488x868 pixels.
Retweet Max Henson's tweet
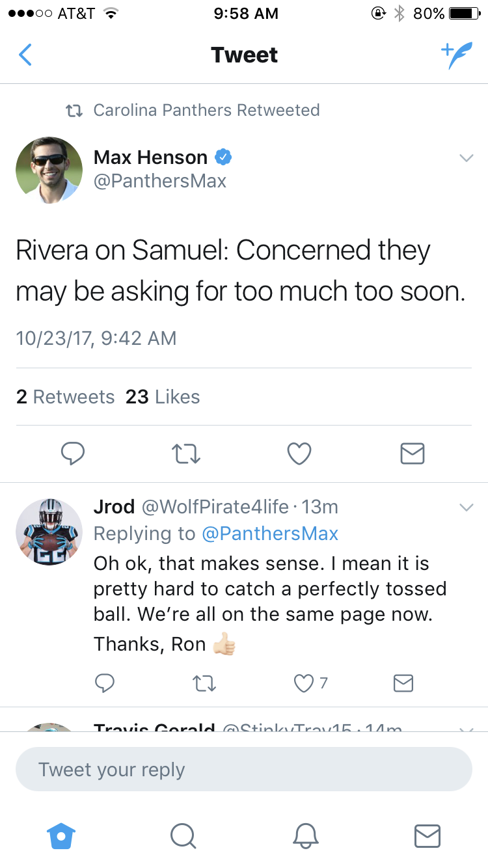tap(186, 454)
